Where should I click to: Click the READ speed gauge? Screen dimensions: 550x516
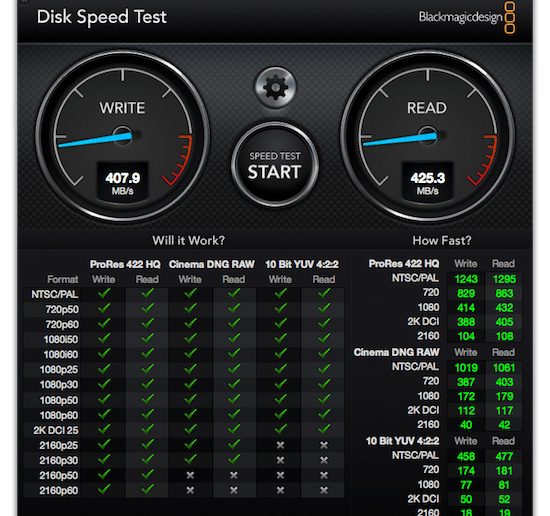[x=427, y=136]
